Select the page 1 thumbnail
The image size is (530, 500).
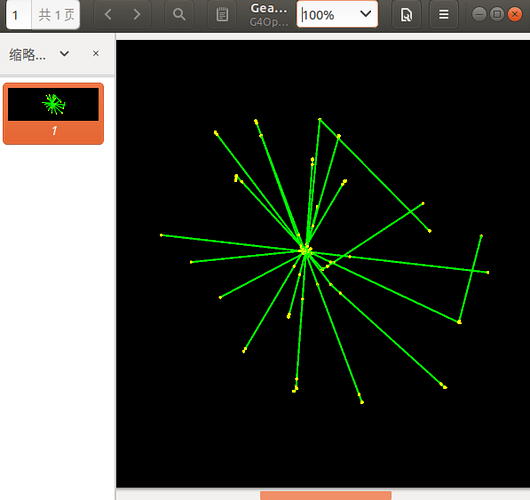coord(53,114)
